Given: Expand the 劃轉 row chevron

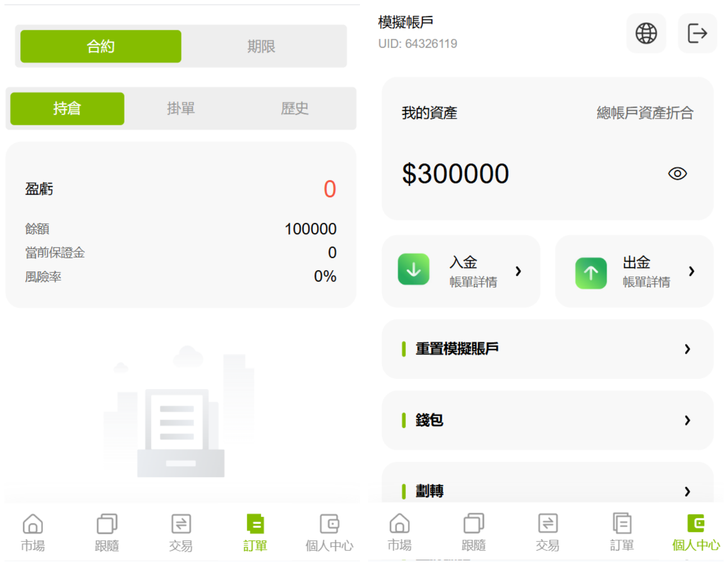Looking at the screenshot, I should pos(687,491).
